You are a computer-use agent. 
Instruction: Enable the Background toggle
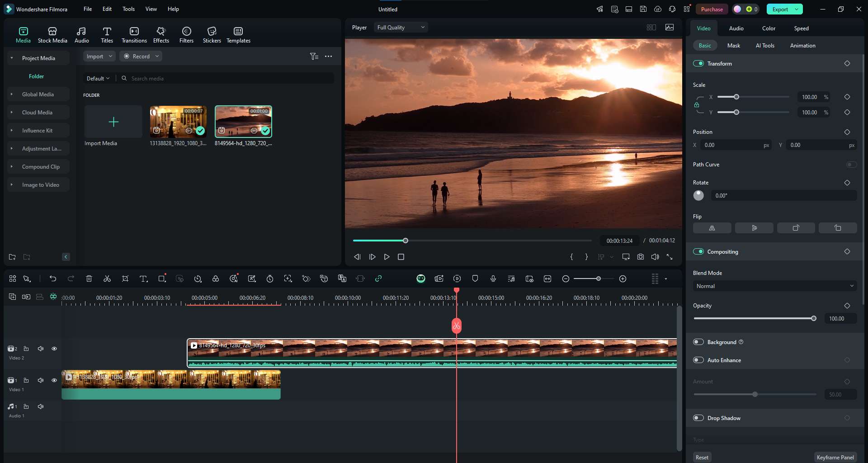(698, 342)
